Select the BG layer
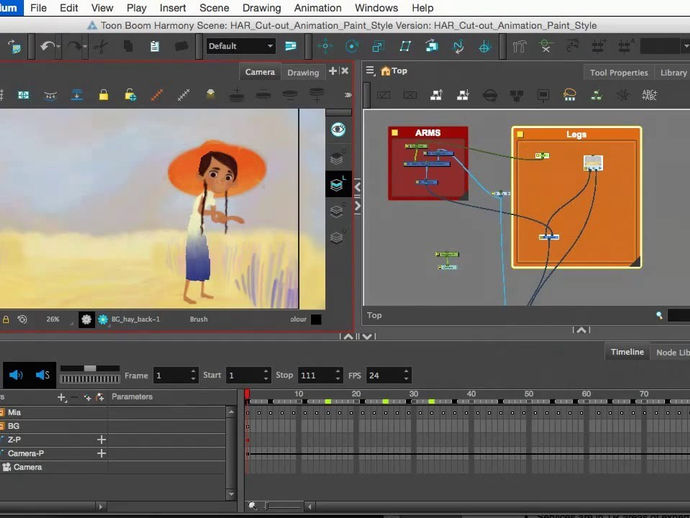690x518 pixels. [x=13, y=426]
